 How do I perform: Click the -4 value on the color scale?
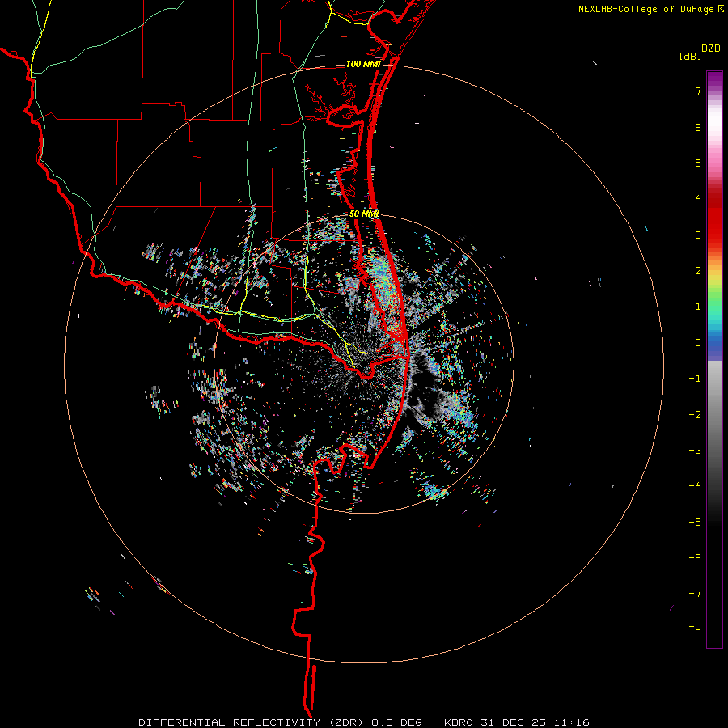tap(695, 486)
